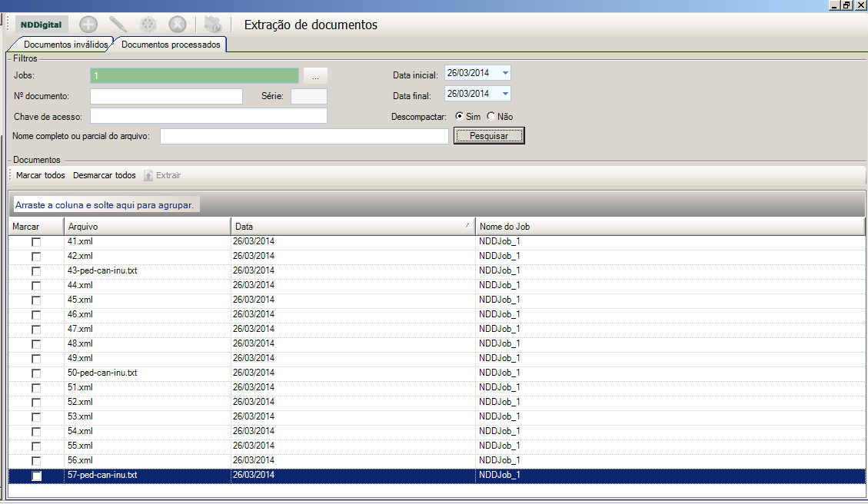Screen dimensions: 868x504
Task: Check the box for 43-ped-can-inu.txt
Action: 36,271
